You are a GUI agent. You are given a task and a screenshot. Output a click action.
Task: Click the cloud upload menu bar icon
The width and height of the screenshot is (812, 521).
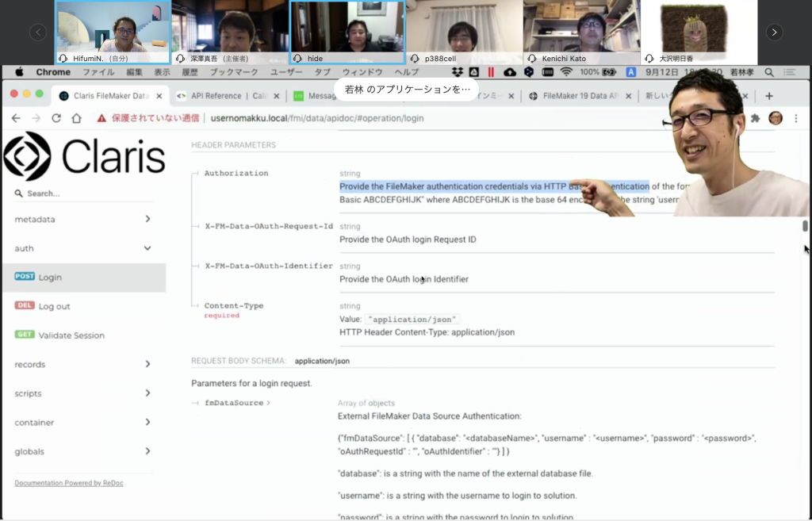coord(510,72)
